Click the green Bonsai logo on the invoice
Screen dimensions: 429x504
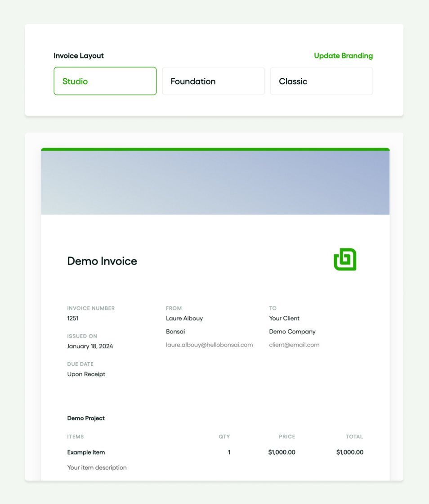click(x=344, y=258)
